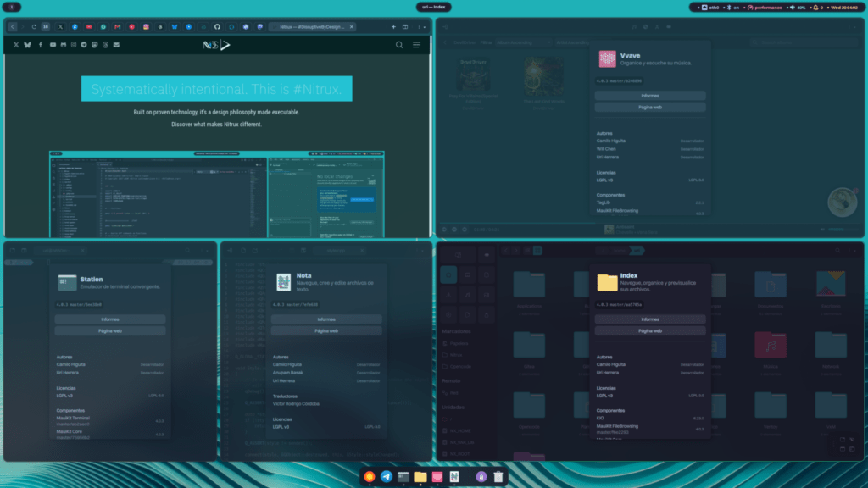This screenshot has height=488, width=868.
Task: Open the volume 40% indicator in top panel
Action: tap(797, 8)
